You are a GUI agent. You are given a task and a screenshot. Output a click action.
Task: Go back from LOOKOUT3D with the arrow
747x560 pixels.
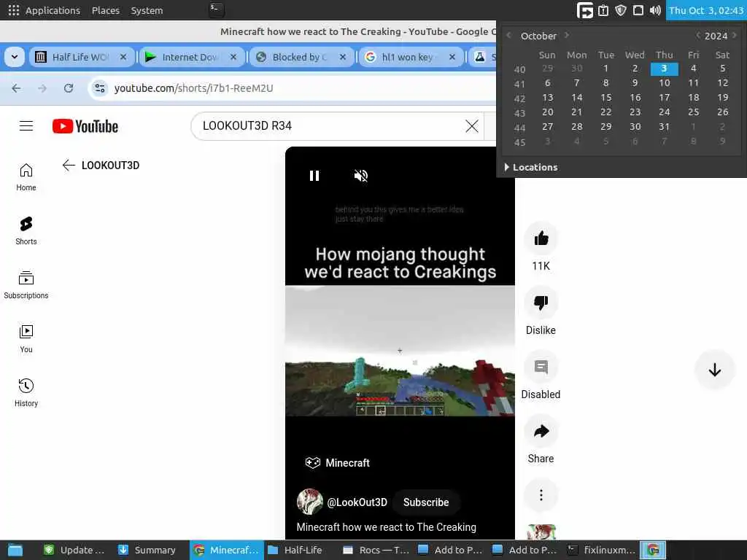(x=69, y=166)
